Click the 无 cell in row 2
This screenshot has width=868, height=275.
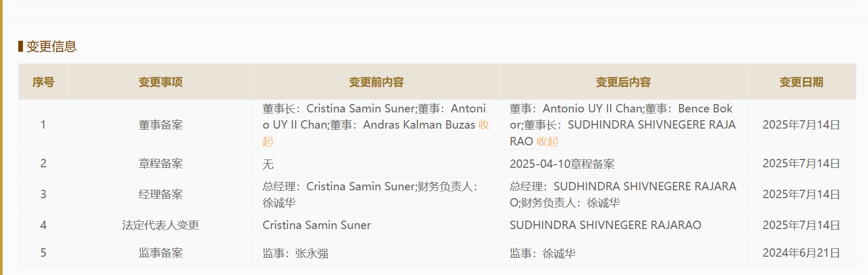click(x=268, y=164)
